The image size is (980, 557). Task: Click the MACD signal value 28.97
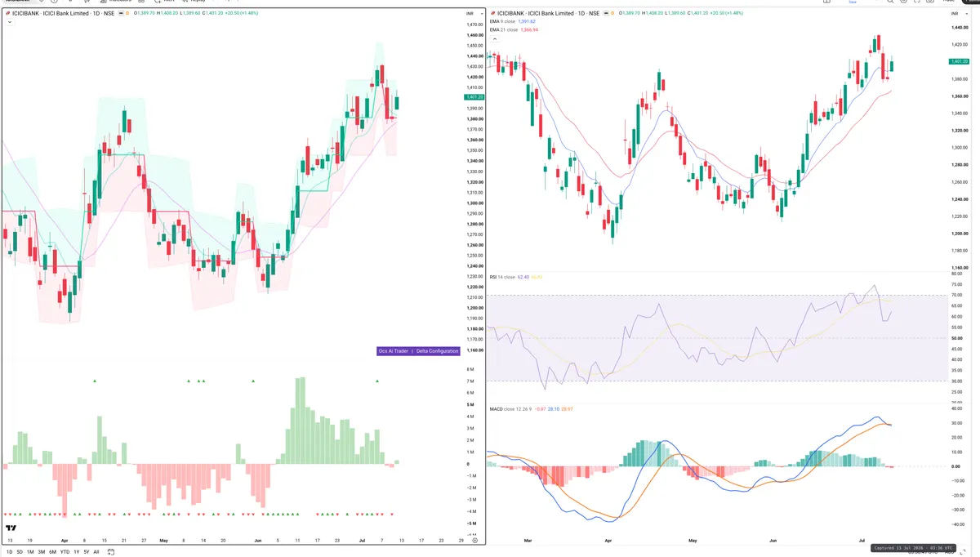click(568, 409)
